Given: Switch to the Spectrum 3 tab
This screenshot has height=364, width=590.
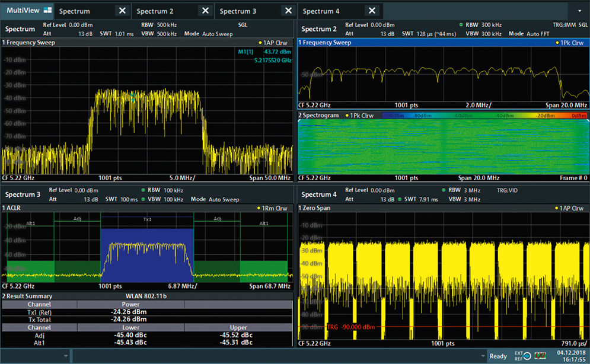Looking at the screenshot, I should (x=238, y=11).
